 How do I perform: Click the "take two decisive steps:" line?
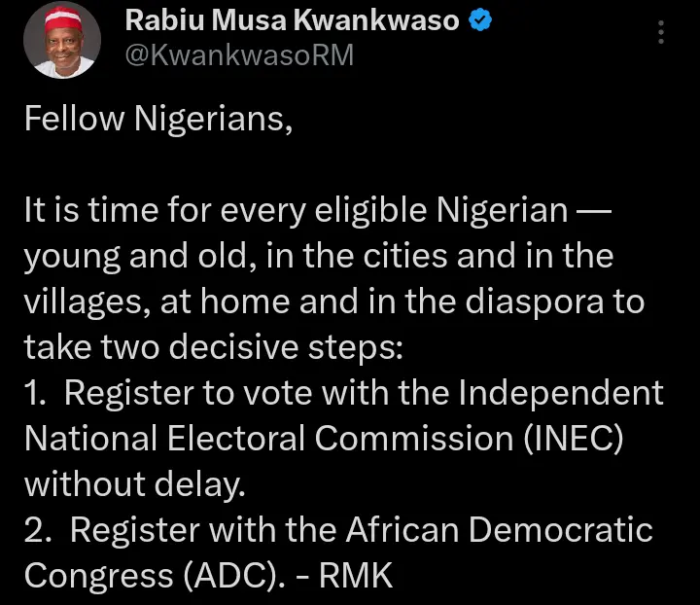[x=212, y=347]
